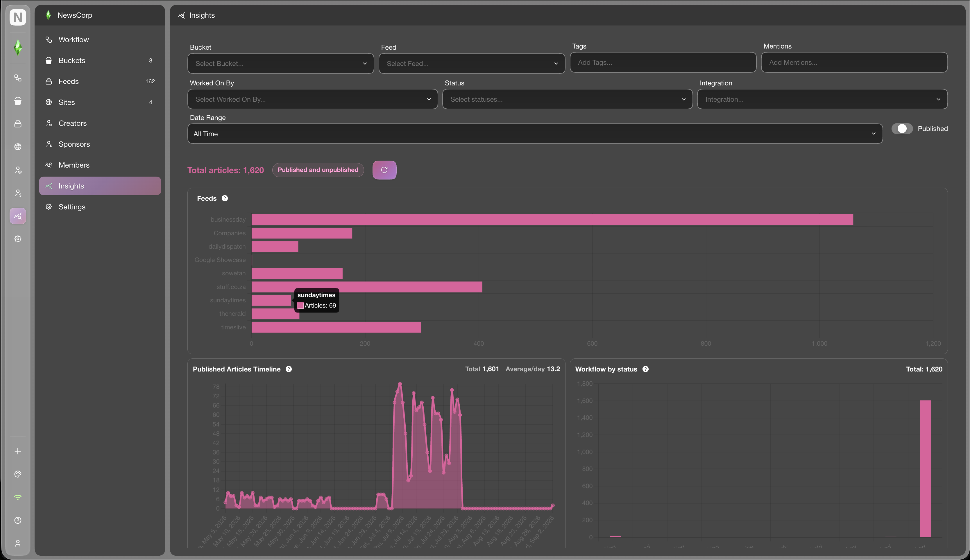This screenshot has width=970, height=560.
Task: Open the Select Bucket dropdown
Action: (x=280, y=63)
